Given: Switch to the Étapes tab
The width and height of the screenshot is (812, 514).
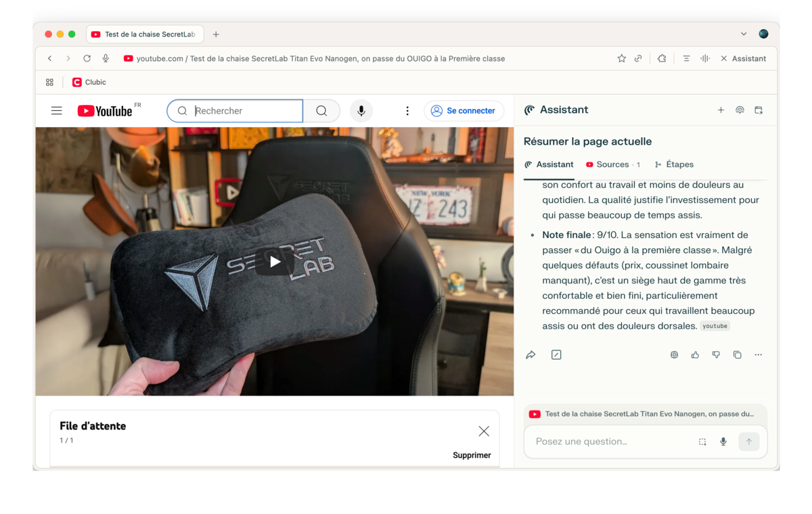Looking at the screenshot, I should point(674,164).
